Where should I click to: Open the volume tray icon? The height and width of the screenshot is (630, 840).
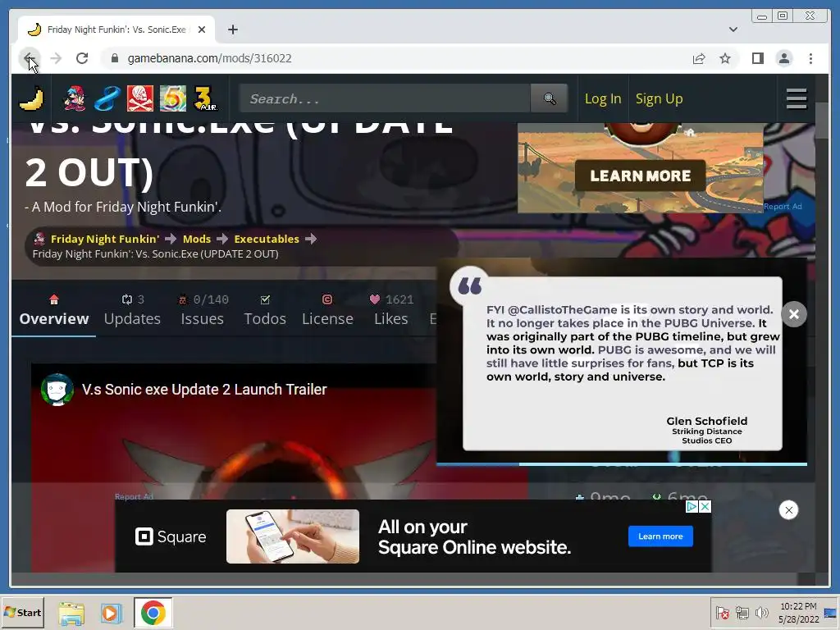(x=761, y=613)
